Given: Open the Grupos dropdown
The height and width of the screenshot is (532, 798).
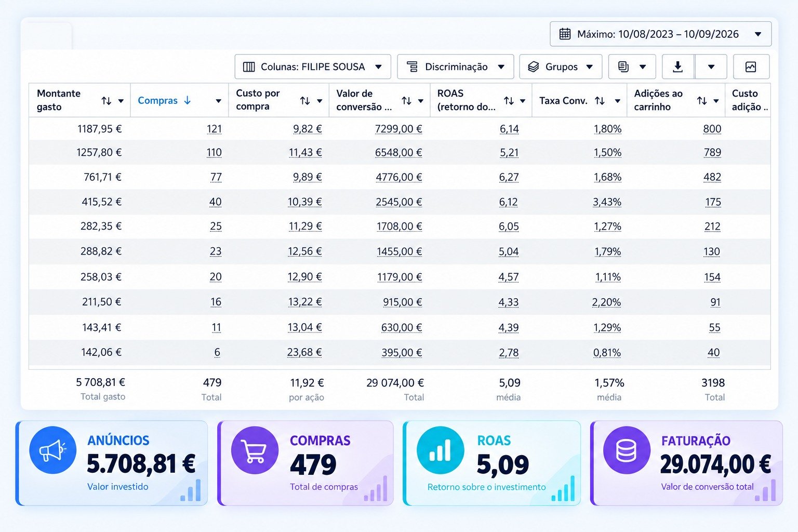Looking at the screenshot, I should pos(561,67).
